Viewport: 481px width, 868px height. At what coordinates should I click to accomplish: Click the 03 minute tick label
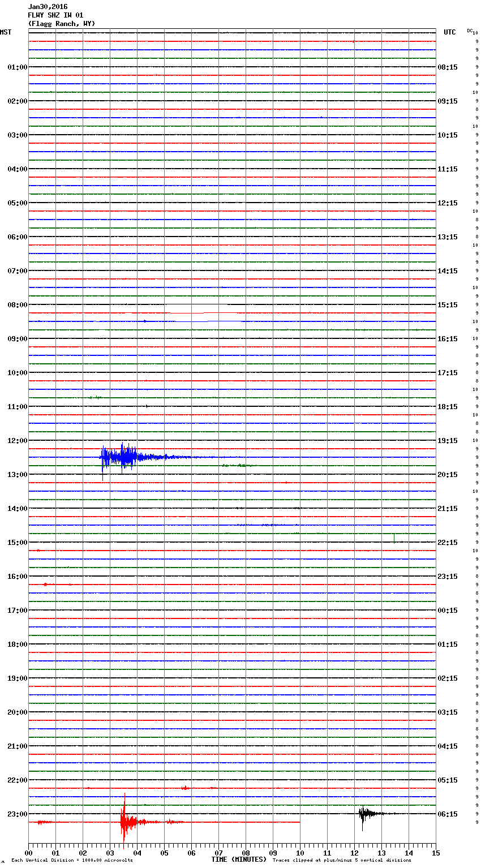click(110, 853)
